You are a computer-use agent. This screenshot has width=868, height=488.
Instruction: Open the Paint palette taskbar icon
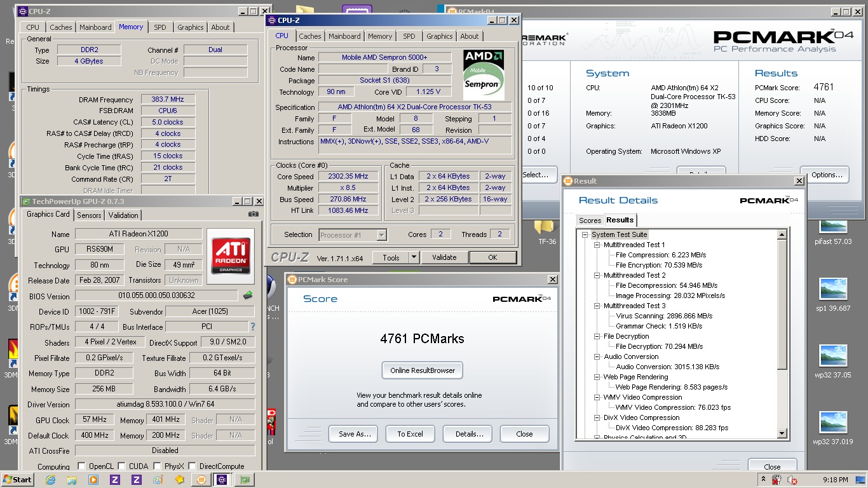(x=158, y=480)
